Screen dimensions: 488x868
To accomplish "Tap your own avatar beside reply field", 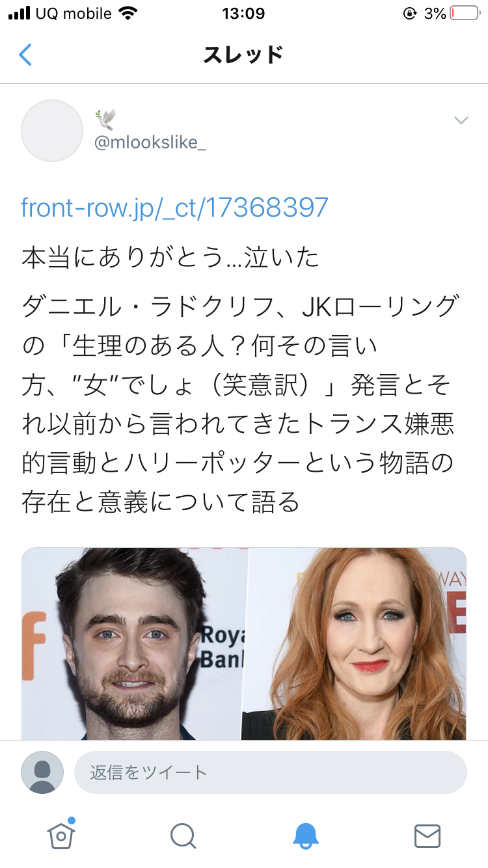I will click(x=42, y=772).
